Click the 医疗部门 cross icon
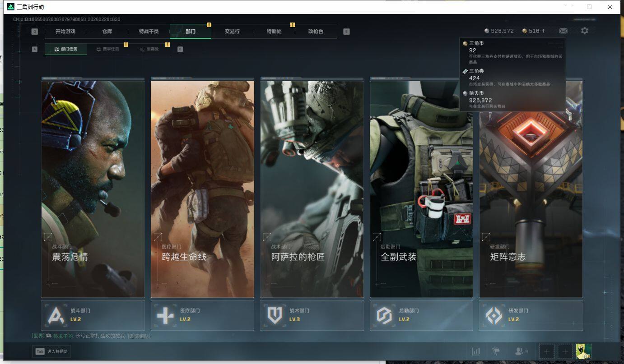This screenshot has width=624, height=364. click(165, 315)
